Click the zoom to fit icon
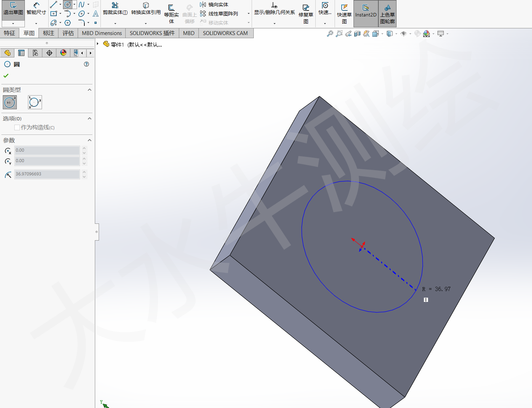 click(x=330, y=34)
